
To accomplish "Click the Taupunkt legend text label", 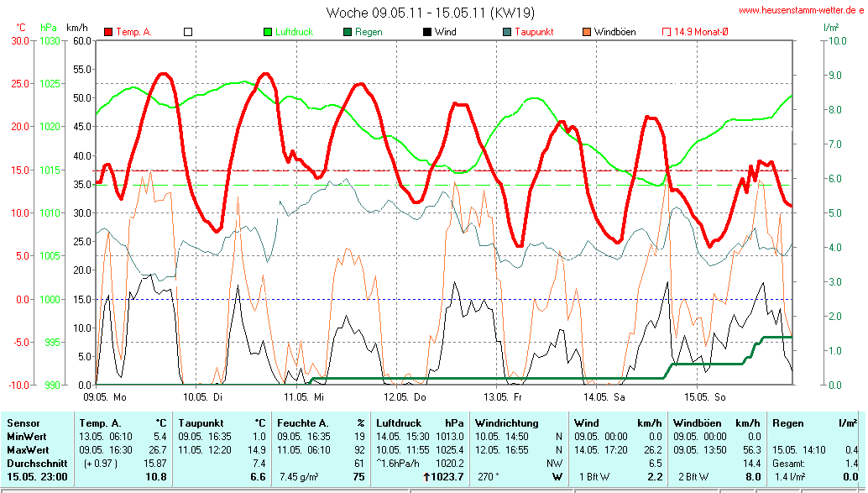I will coord(534,32).
